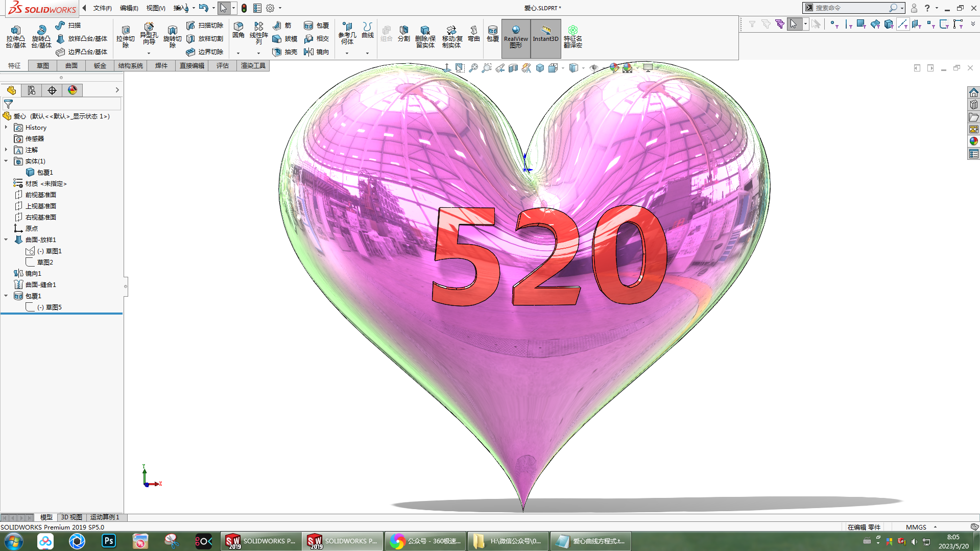Click the Rebuild traffic light icon
The image size is (980, 551).
coord(244,8)
